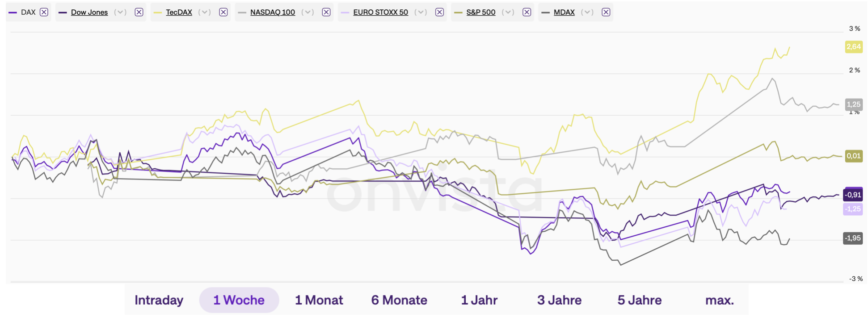Remove NASDAQ 100 via its X icon
Screen dimensions: 868x317
coord(326,12)
